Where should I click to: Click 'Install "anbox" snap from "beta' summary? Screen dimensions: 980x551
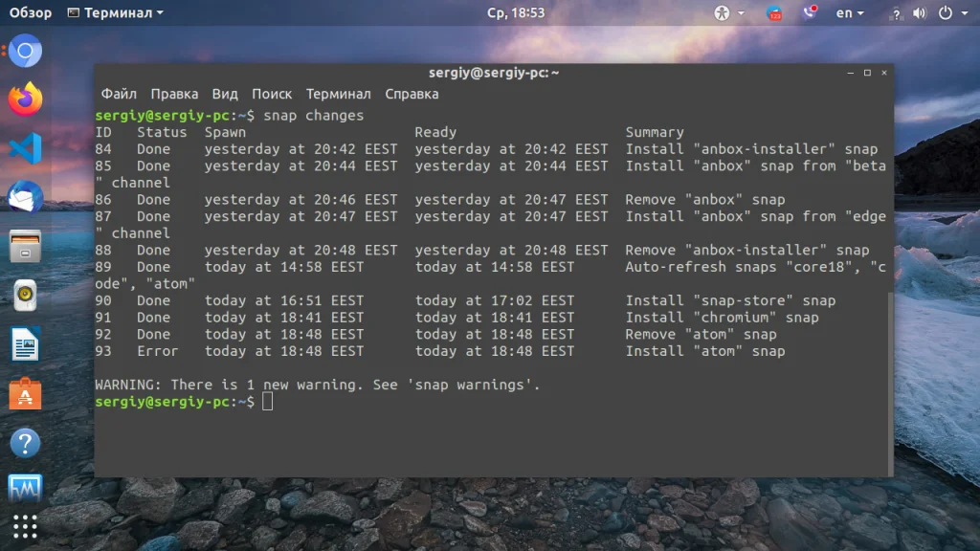(756, 166)
